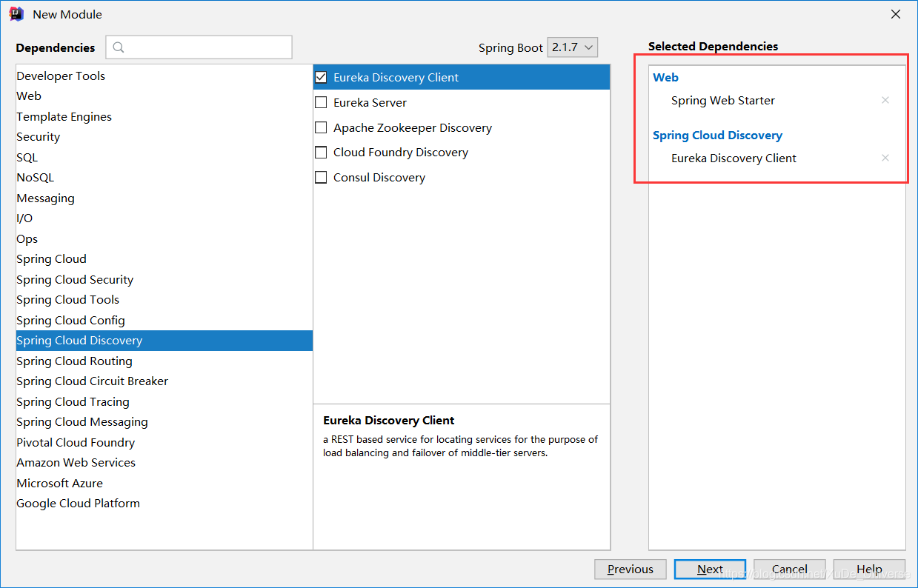Viewport: 918px width, 588px height.
Task: Select the SQL category
Action: [x=164, y=157]
